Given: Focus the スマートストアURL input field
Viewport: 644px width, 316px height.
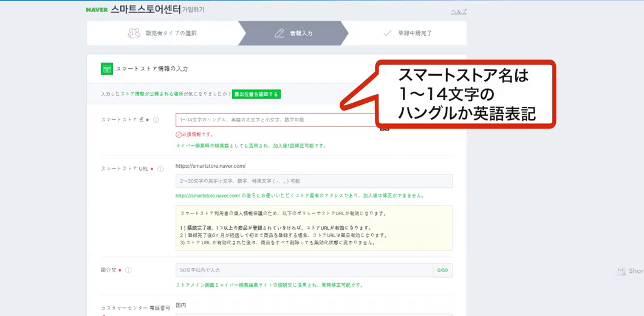Looking at the screenshot, I should 313,181.
